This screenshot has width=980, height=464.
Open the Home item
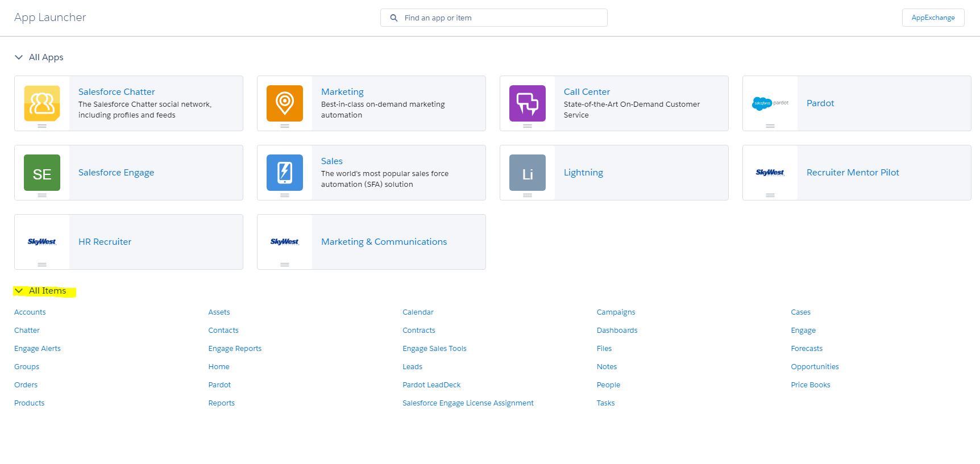(219, 366)
